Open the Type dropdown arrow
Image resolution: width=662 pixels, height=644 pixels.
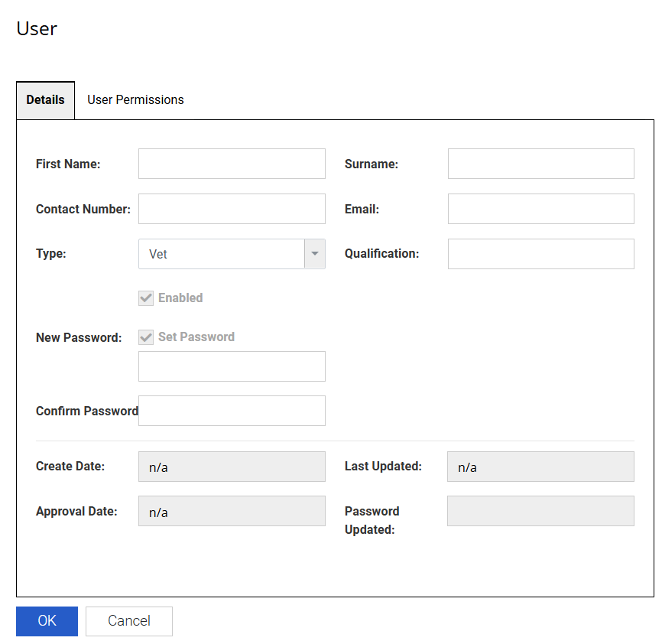(x=315, y=254)
